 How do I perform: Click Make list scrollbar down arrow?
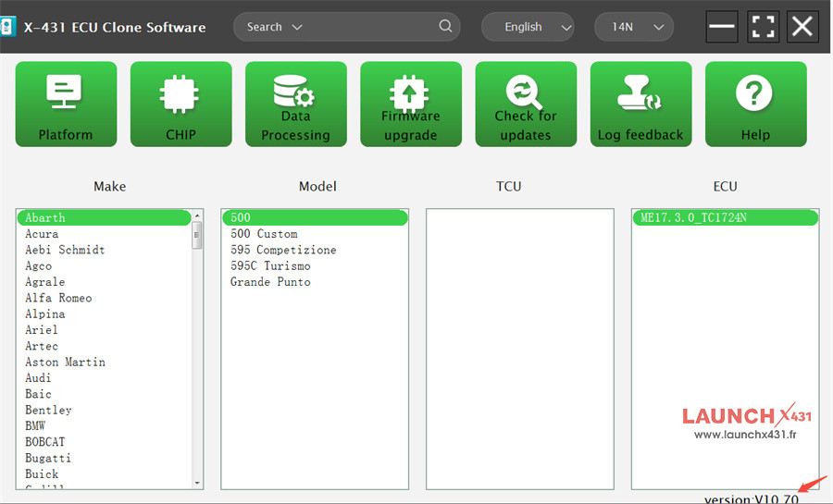point(197,483)
